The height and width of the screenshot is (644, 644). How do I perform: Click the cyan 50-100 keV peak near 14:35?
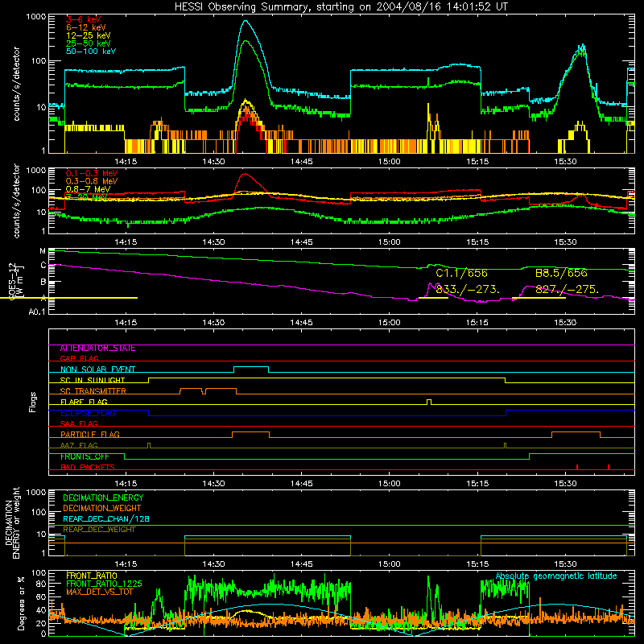click(246, 22)
